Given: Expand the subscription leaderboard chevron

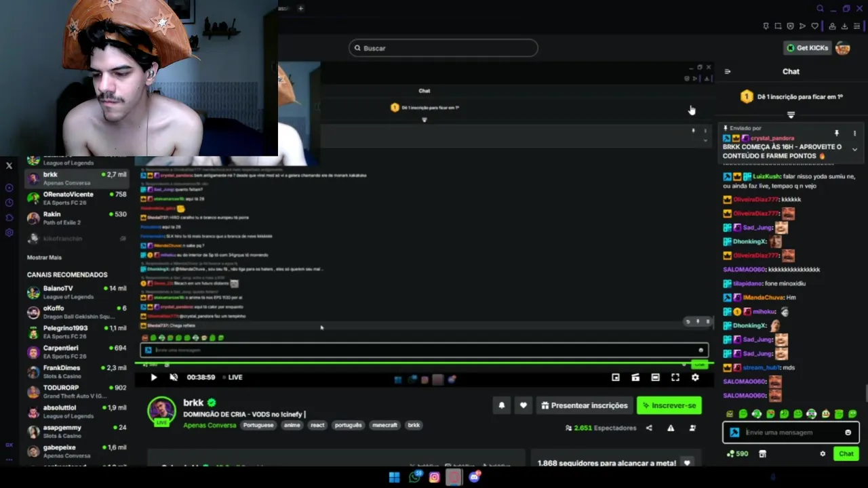Looking at the screenshot, I should pyautogui.click(x=791, y=115).
